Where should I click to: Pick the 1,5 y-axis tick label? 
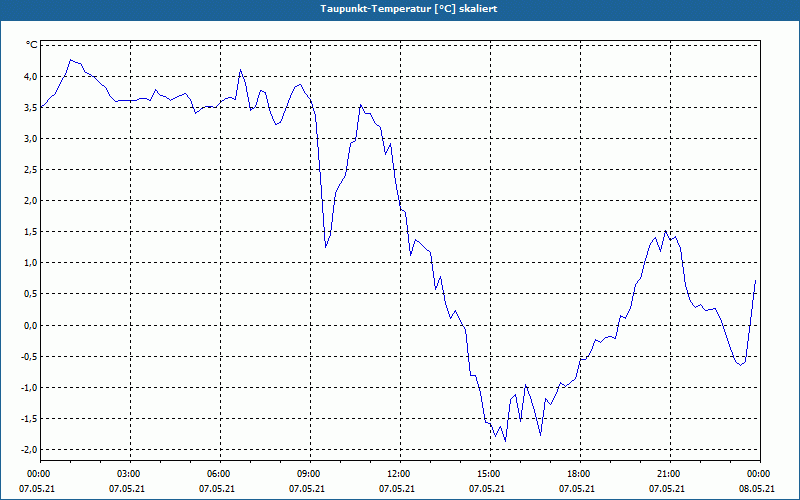click(30, 232)
